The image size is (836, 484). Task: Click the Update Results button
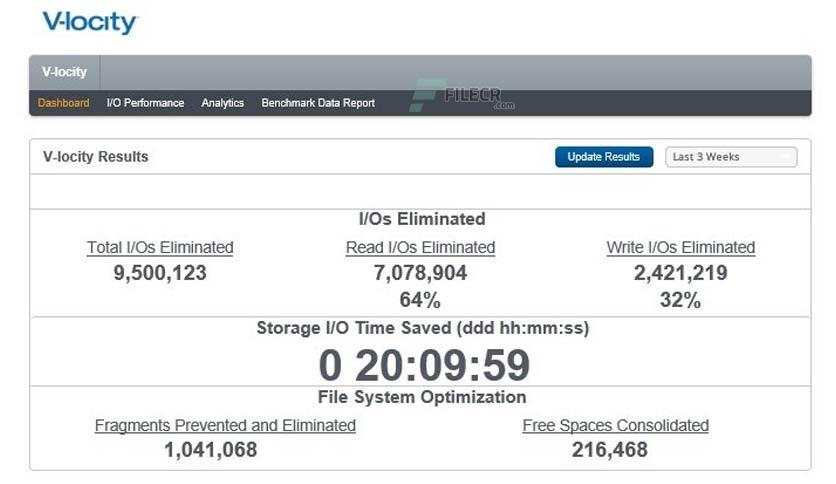tap(604, 157)
